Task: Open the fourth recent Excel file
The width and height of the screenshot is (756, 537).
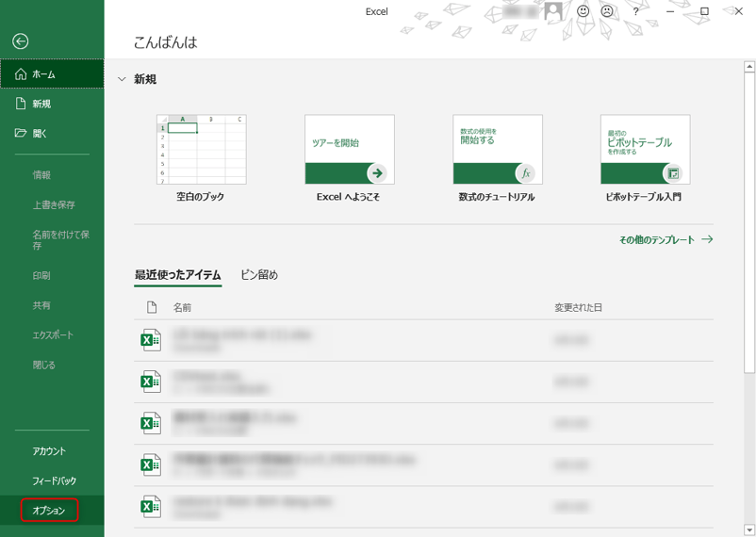Action: pos(423,465)
